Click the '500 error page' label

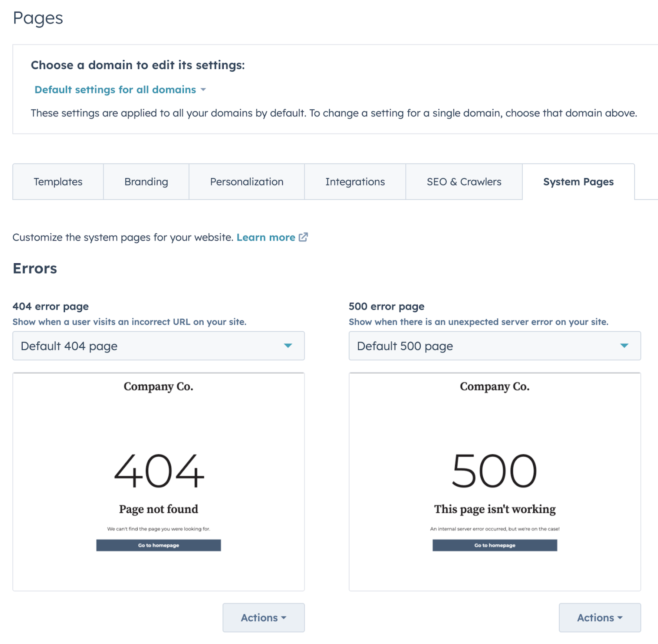pyautogui.click(x=387, y=306)
